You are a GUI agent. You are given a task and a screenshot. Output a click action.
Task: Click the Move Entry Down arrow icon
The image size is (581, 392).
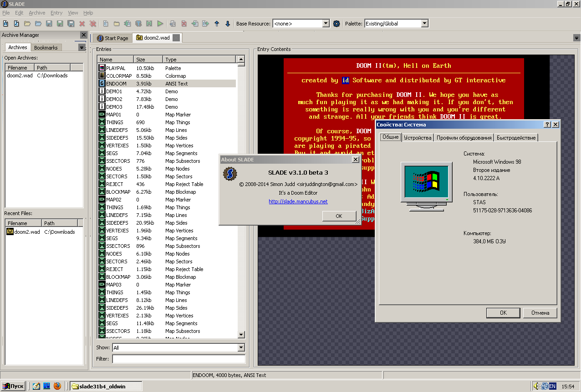pos(228,24)
